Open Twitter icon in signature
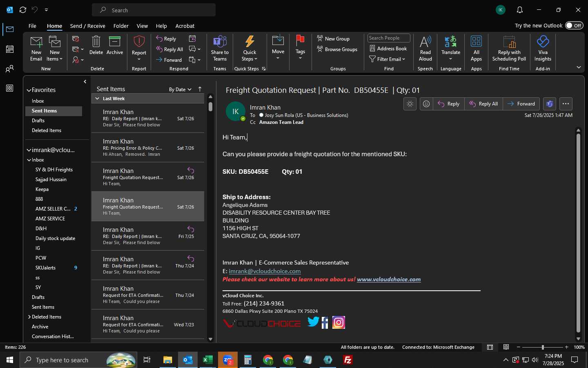The image size is (588, 368). click(x=313, y=322)
